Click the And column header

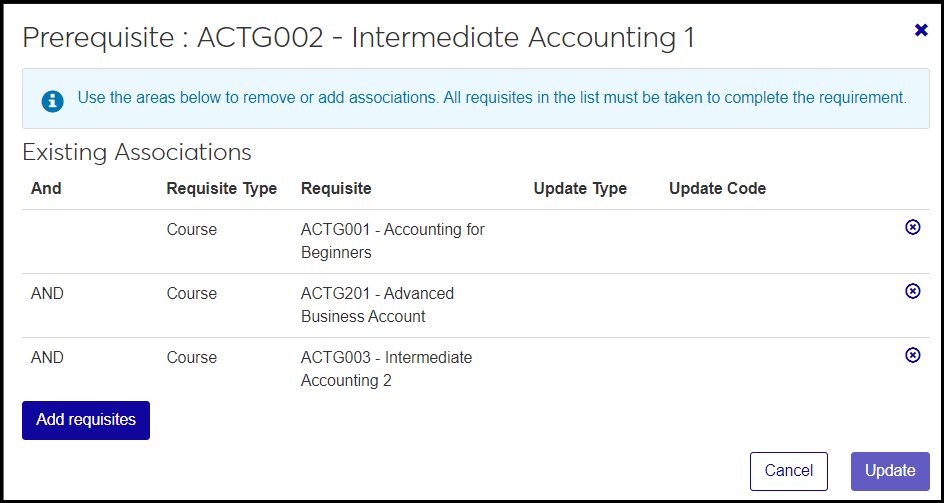[46, 188]
